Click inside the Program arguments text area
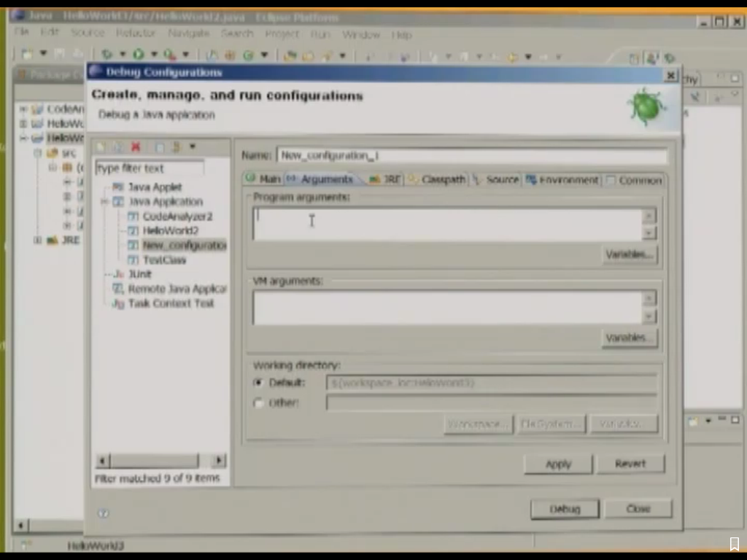The image size is (747, 560). click(x=447, y=224)
